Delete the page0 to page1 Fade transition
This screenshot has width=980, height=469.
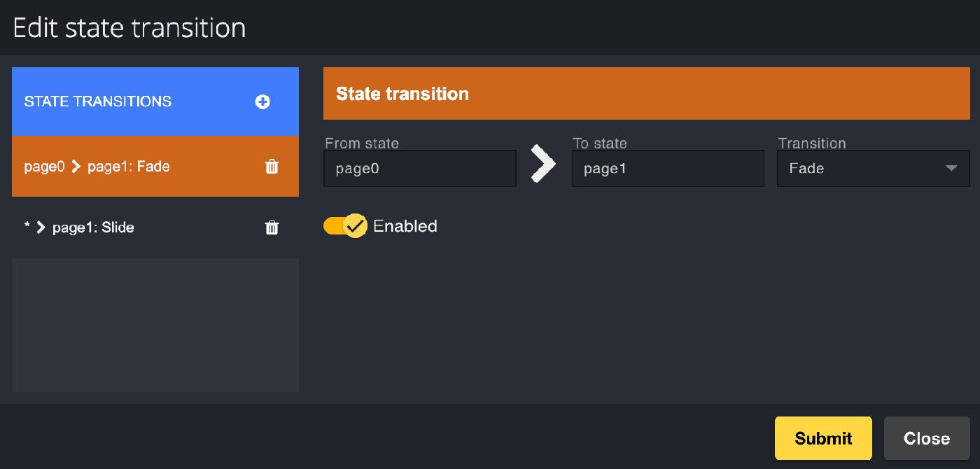[272, 167]
